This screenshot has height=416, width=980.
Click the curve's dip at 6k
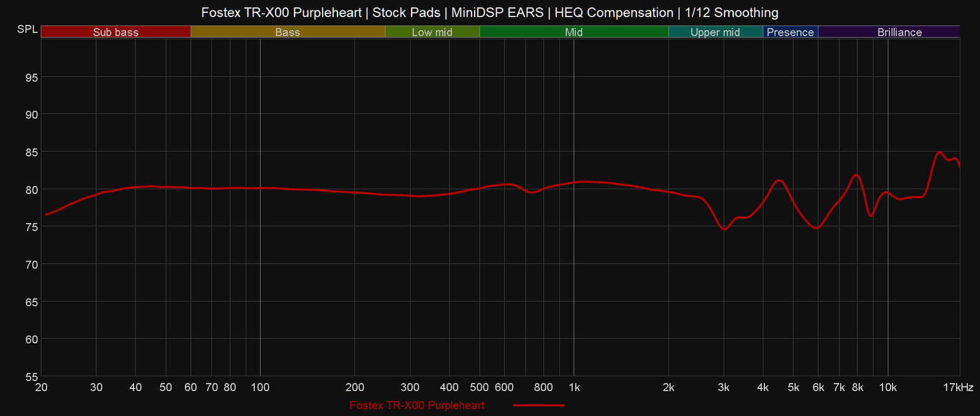pyautogui.click(x=816, y=228)
